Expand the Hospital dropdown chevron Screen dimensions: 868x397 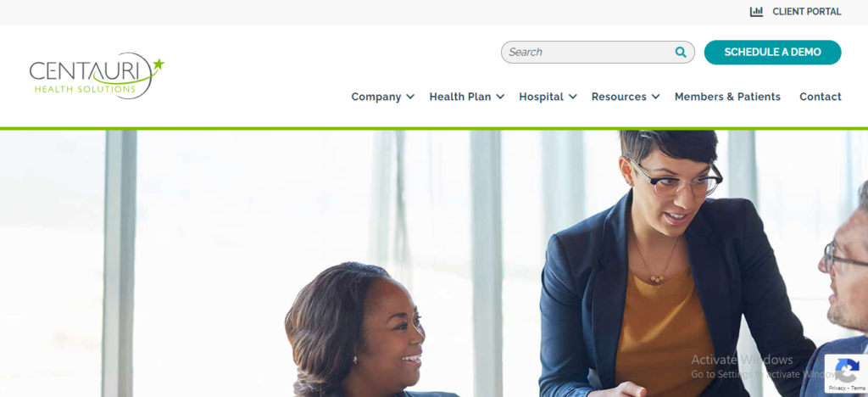pyautogui.click(x=572, y=97)
